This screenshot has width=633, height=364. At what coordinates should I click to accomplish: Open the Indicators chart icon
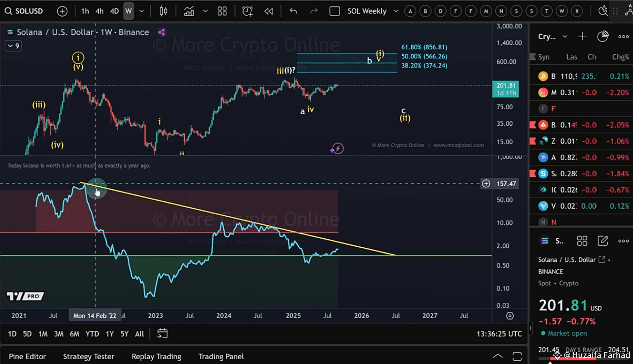(189, 11)
